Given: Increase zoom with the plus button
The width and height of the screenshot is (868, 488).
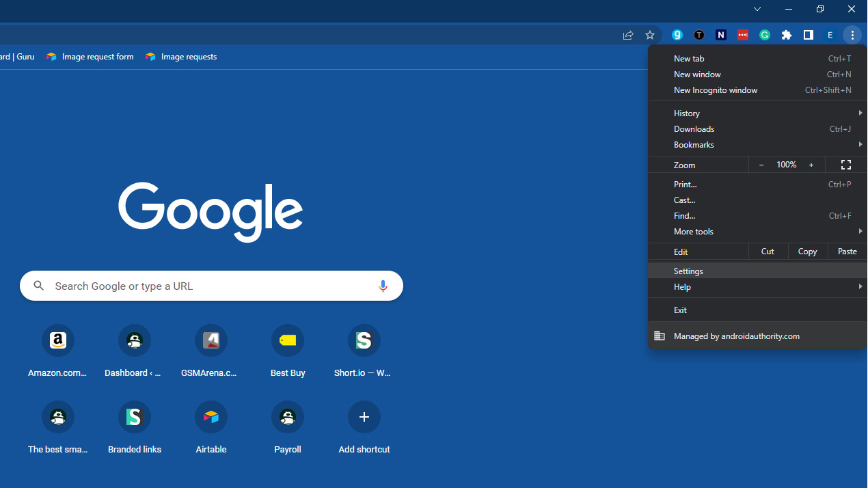Looking at the screenshot, I should 811,165.
